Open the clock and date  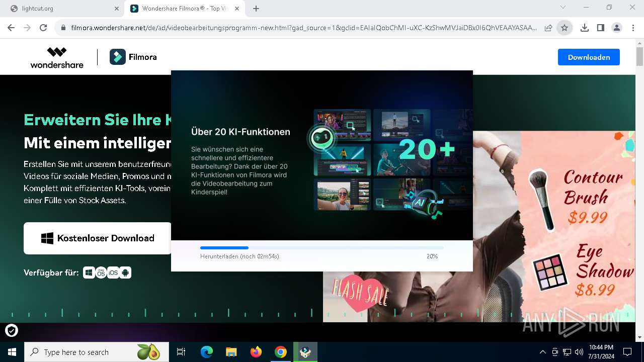(601, 352)
